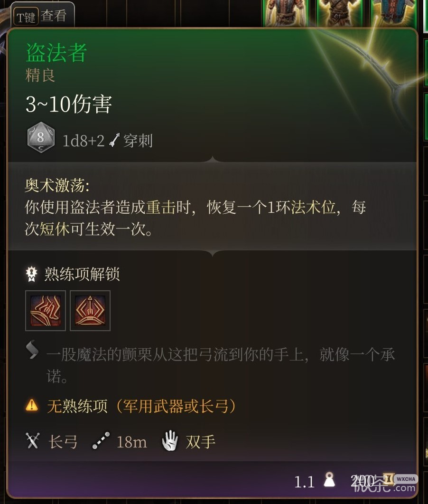Click the piercing damage arrow icon
The image size is (428, 504).
114,141
